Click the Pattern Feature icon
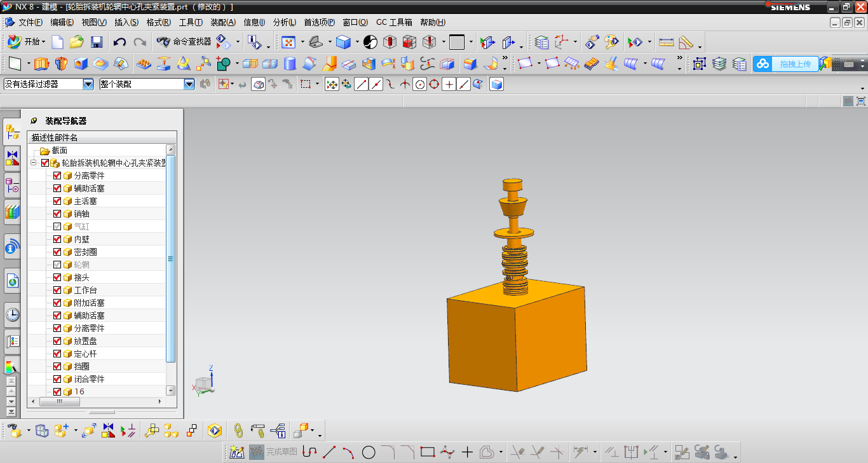The height and width of the screenshot is (463, 868). coord(144,64)
